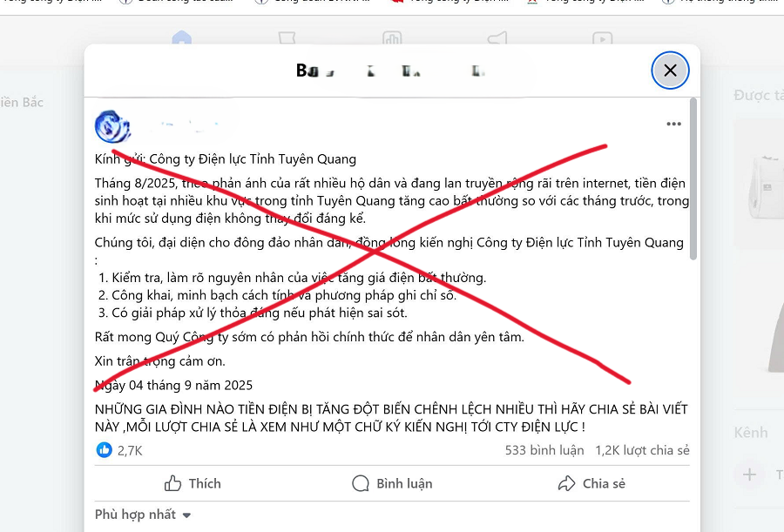
Task: Open comment box via Bình luận button
Action: coord(392,483)
